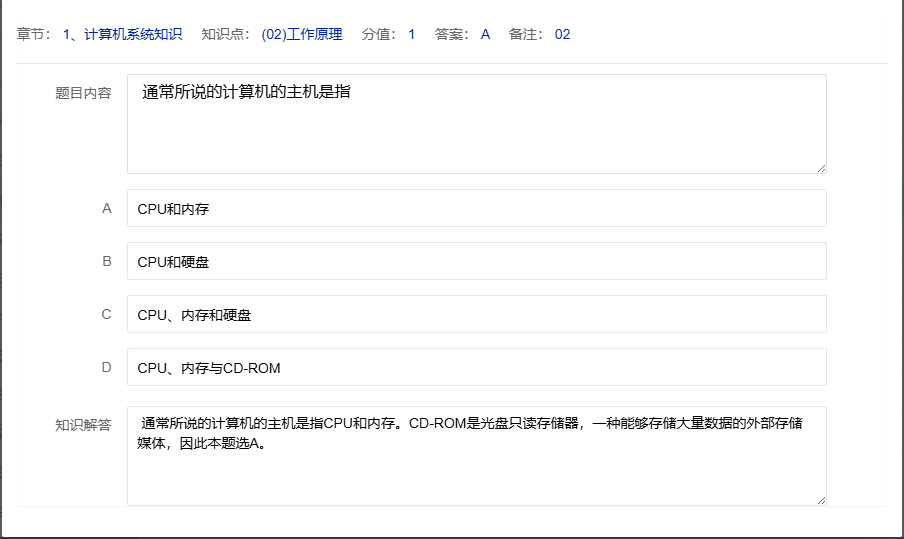
Task: Click the C option label
Action: pos(106,314)
